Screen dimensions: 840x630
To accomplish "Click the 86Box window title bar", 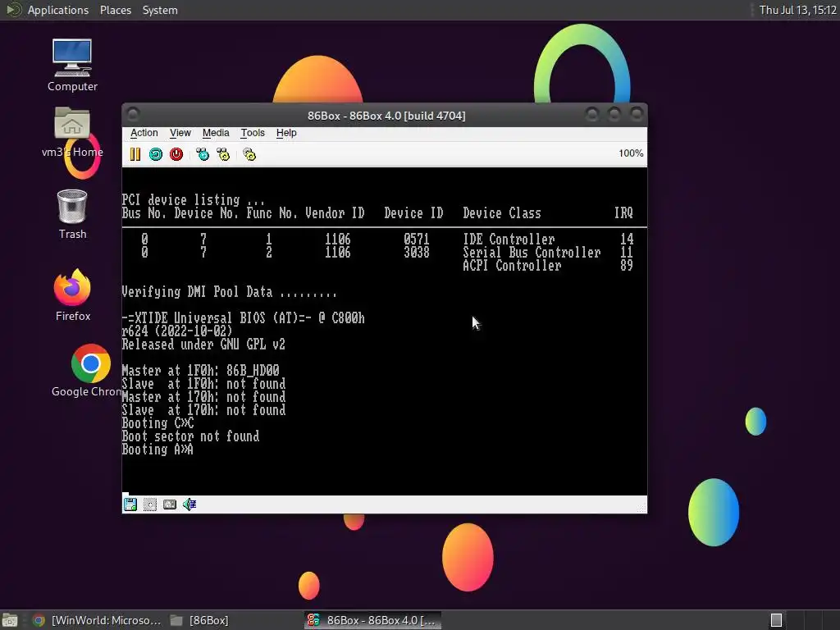I will click(x=386, y=115).
